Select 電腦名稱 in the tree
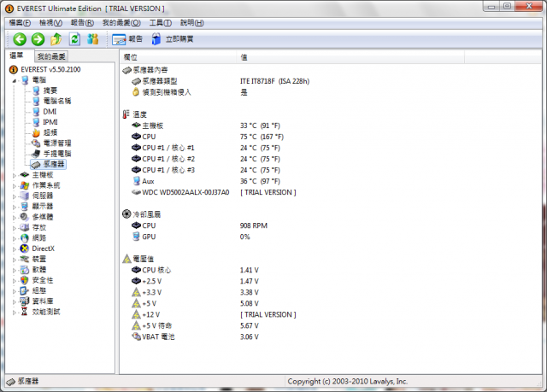Screen dimensions: 547x392 (57, 101)
